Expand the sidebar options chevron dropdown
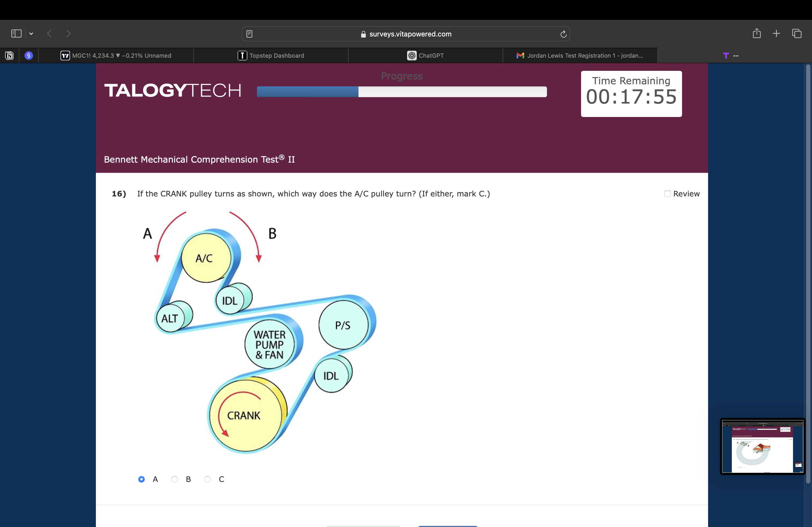The image size is (812, 527). [x=31, y=33]
